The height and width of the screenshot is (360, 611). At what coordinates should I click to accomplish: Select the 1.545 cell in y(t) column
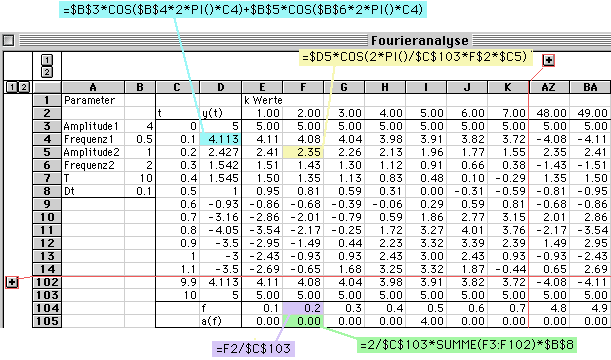[221, 178]
